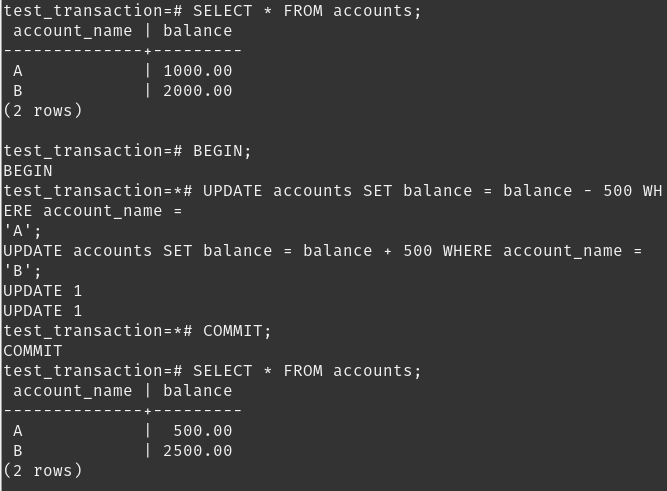Screen dimensions: 667x491
Task: Click the second "UPDATE 1" output line
Action: [43, 311]
